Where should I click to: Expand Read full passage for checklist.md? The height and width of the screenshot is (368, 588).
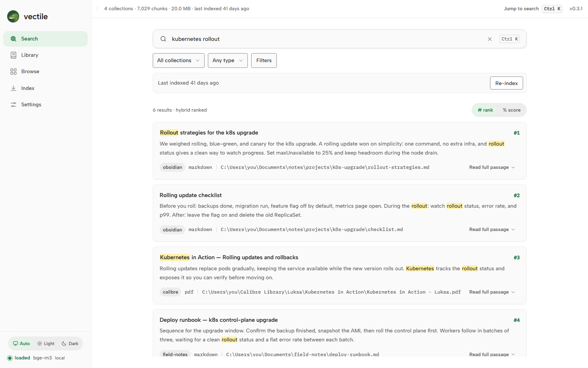(x=492, y=229)
